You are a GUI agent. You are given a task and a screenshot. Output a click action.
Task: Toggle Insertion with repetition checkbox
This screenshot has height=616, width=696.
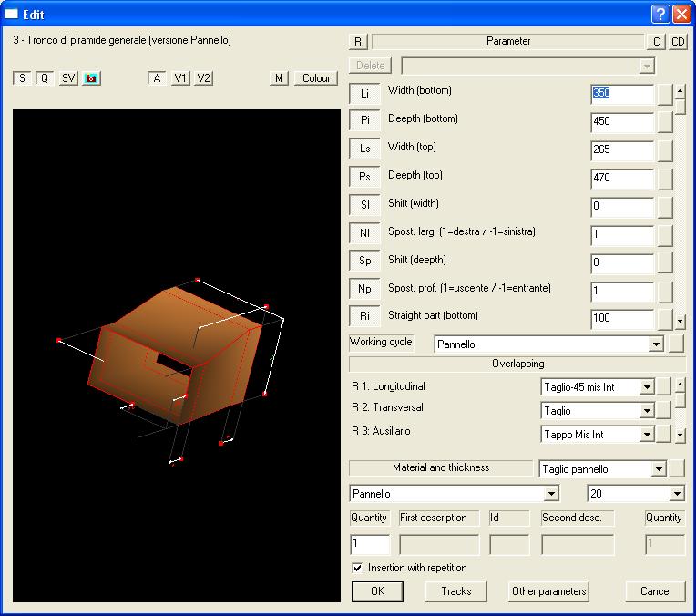[357, 568]
